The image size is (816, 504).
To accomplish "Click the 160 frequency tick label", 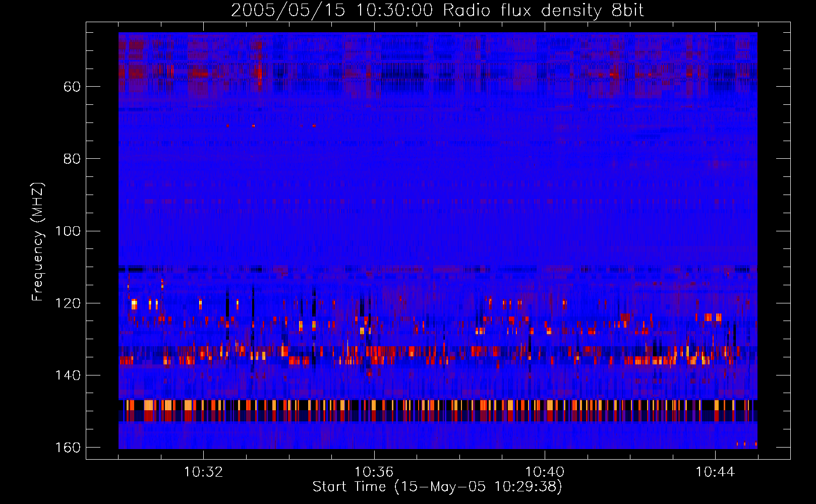I will pos(68,448).
